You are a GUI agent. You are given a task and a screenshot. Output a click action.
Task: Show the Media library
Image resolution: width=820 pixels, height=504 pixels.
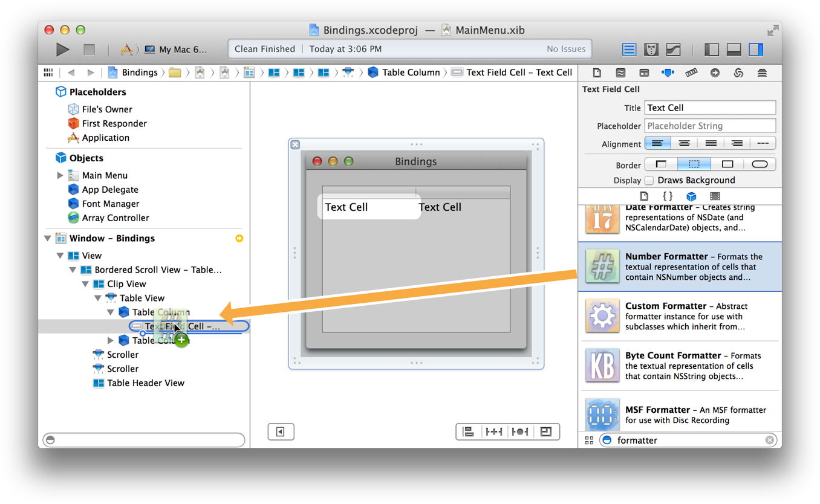715,196
